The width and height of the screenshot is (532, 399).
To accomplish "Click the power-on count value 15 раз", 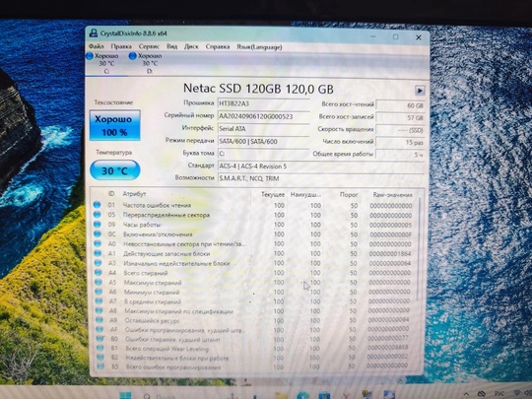I will click(x=401, y=142).
